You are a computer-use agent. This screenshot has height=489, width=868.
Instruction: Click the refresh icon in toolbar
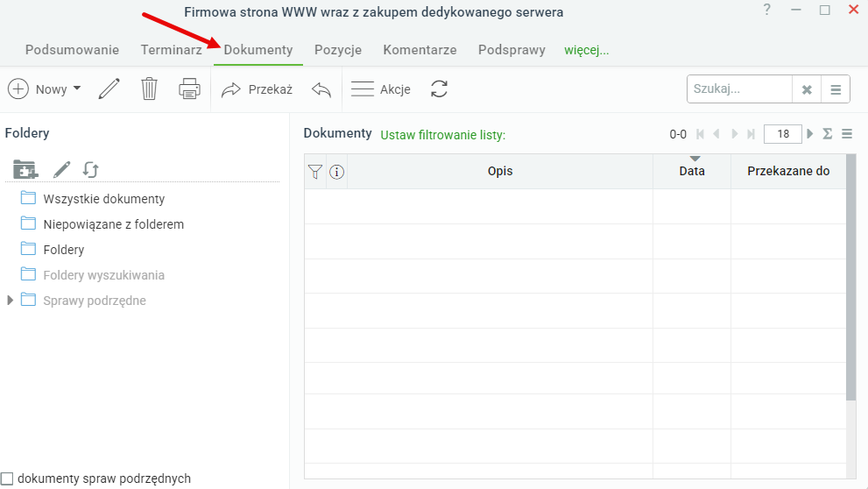(x=439, y=89)
